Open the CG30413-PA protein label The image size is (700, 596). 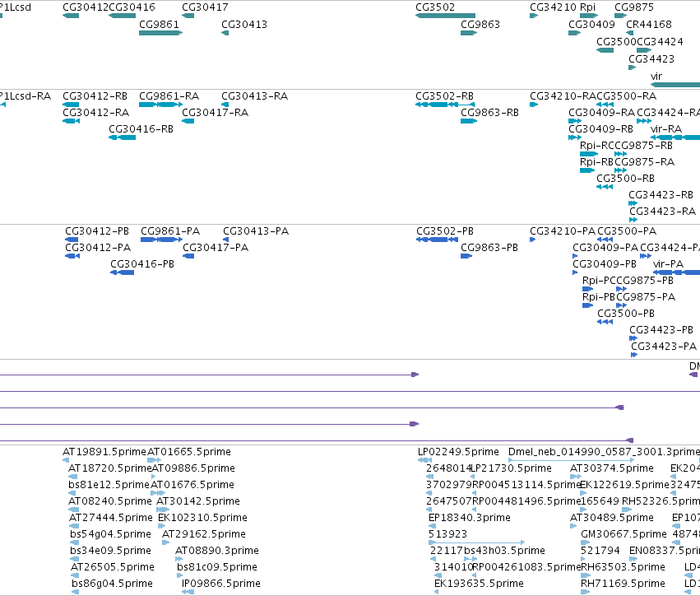(x=257, y=231)
